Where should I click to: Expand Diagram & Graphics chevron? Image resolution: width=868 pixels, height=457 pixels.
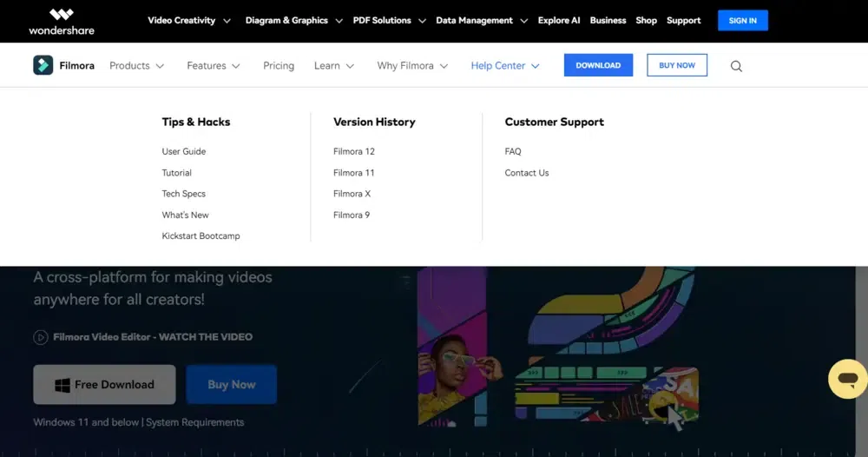(339, 21)
